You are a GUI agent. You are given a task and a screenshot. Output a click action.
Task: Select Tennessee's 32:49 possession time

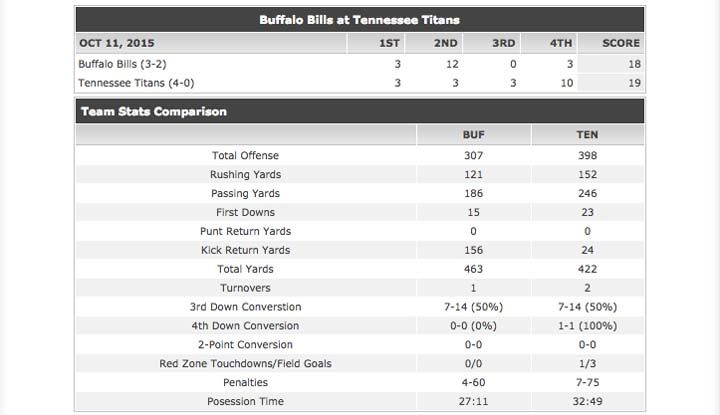click(x=587, y=402)
